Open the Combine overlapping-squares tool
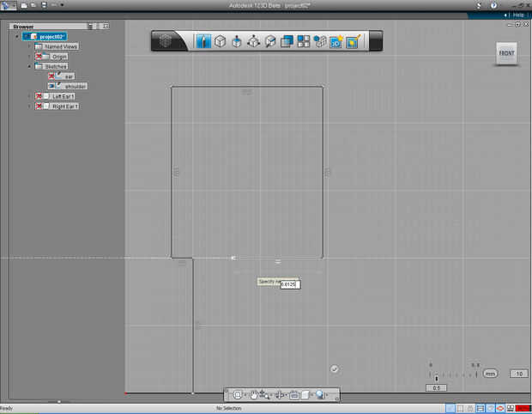Screen dimensions: 532x414 click(287, 42)
